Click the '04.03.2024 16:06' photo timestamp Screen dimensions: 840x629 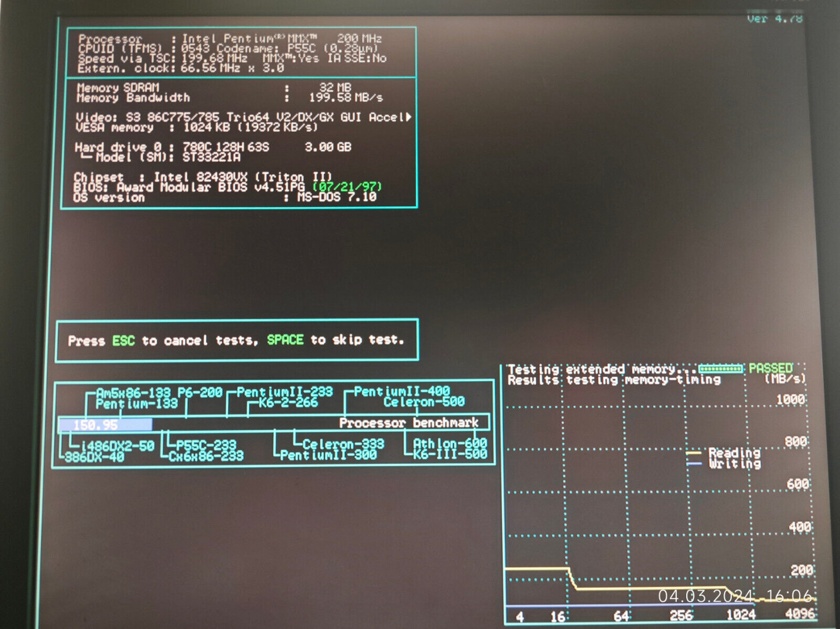pyautogui.click(x=736, y=596)
